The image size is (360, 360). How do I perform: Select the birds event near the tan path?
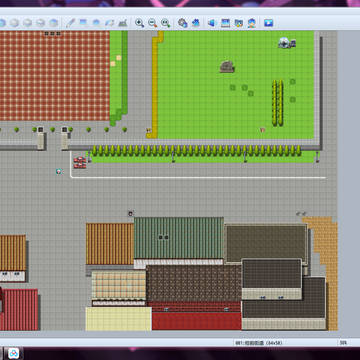point(301,213)
